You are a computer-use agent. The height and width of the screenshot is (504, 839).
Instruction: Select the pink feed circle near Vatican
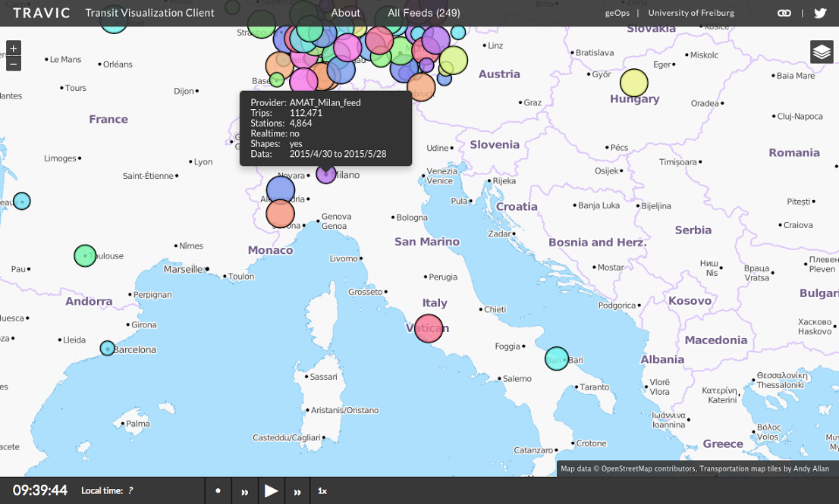point(429,328)
